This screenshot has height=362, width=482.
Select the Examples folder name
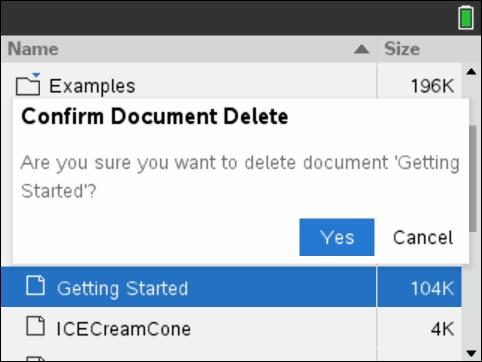(92, 86)
